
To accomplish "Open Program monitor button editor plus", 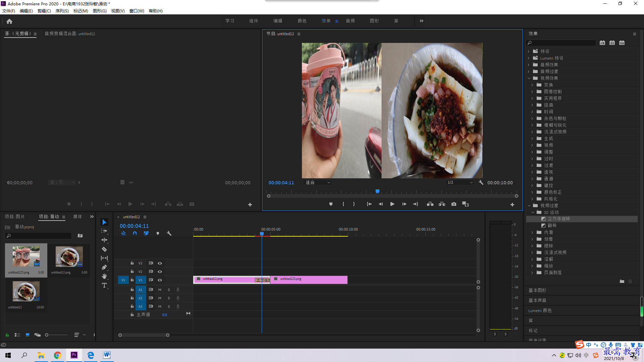I will pos(512,204).
